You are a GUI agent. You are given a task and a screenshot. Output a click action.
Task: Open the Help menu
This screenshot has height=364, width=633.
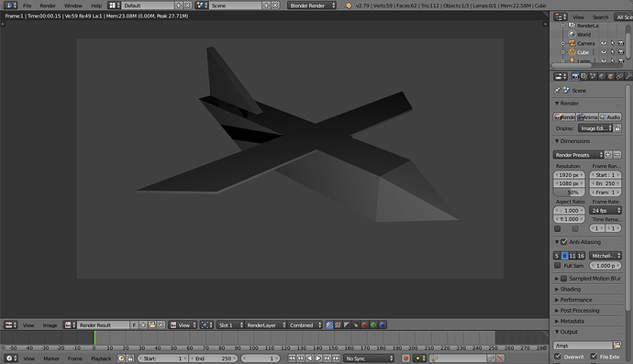[x=96, y=6]
